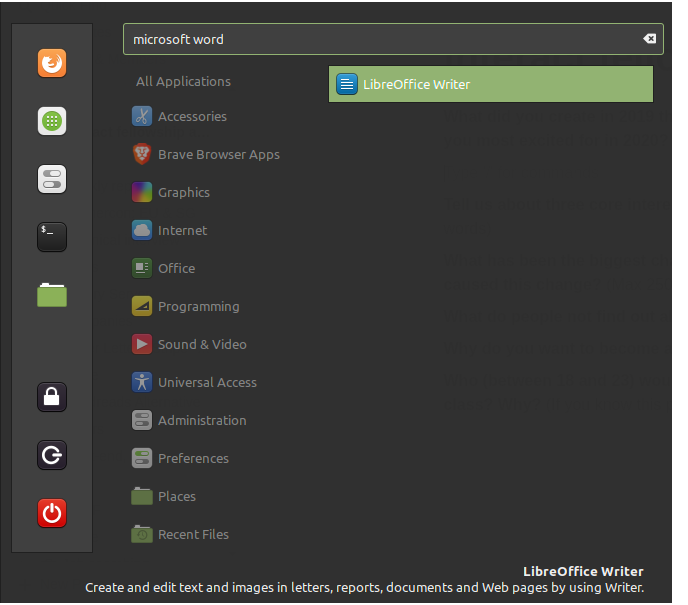Click the Sound & Video play icon
Viewport: 688px width, 605px height.
(142, 344)
